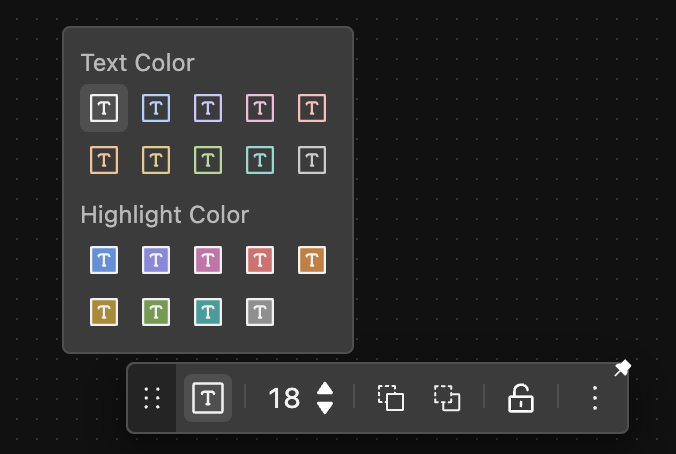Click the font size value 18

[284, 398]
